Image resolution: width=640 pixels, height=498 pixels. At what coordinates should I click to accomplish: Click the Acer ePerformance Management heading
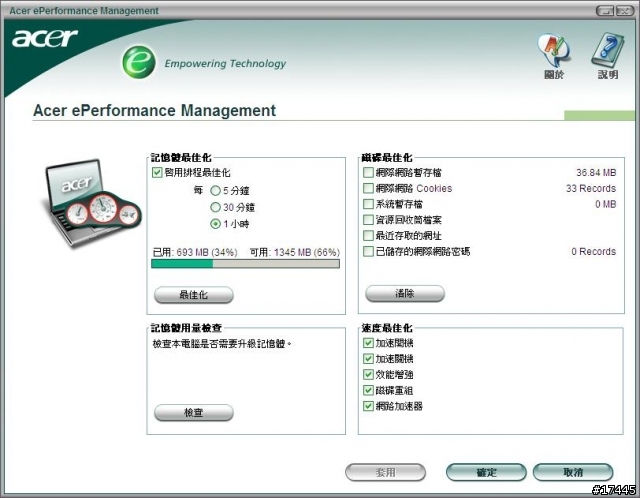tap(154, 111)
